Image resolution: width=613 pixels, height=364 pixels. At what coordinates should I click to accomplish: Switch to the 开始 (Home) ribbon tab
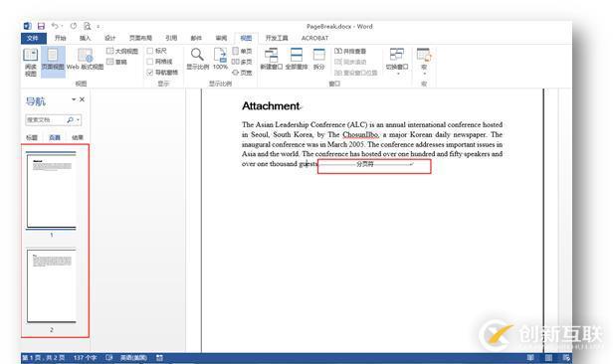coord(60,38)
